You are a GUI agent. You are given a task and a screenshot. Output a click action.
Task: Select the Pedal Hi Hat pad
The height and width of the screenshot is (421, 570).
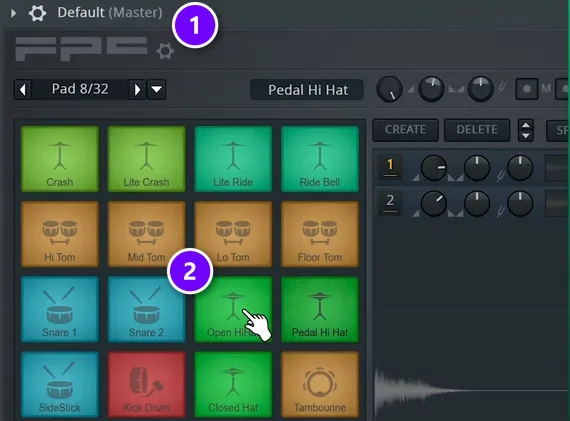coord(320,309)
